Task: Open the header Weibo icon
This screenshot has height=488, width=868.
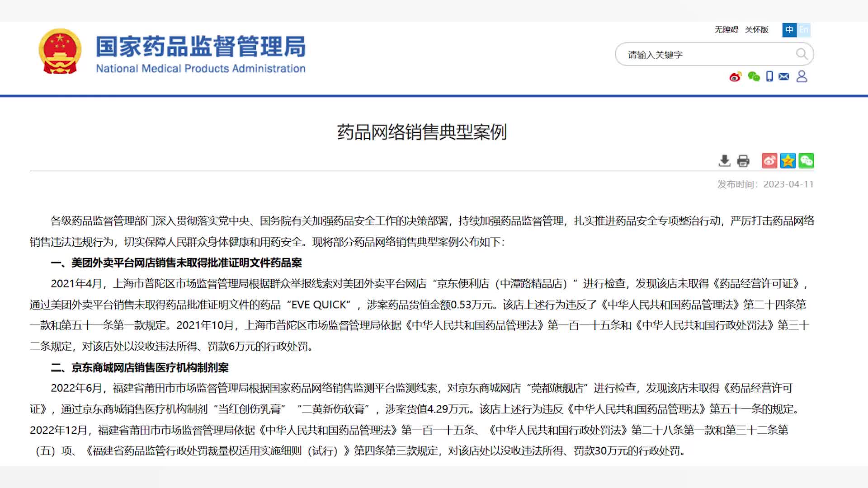Action: click(736, 77)
